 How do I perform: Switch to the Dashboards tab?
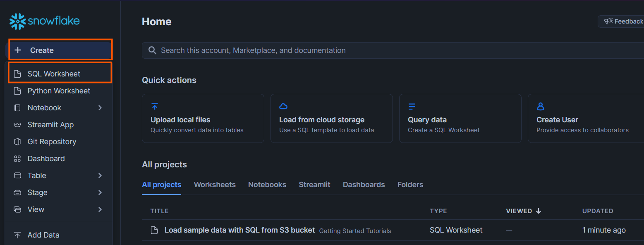pos(364,185)
